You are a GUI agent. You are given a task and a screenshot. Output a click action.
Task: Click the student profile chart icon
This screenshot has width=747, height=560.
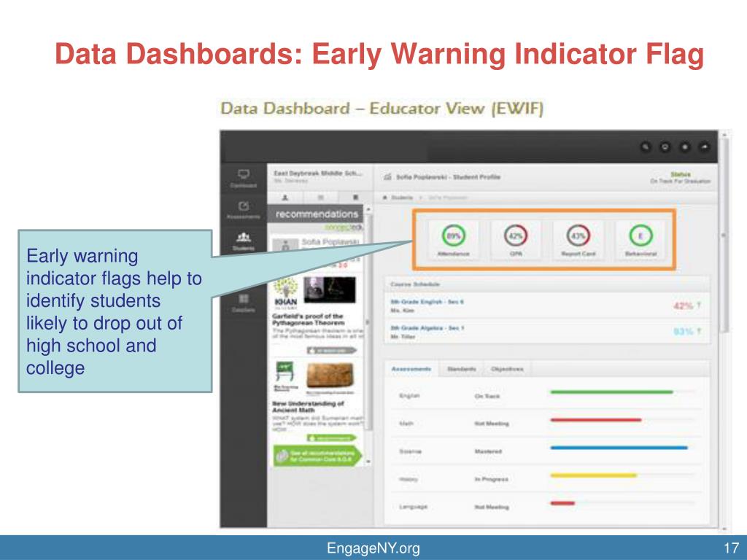[x=388, y=177]
